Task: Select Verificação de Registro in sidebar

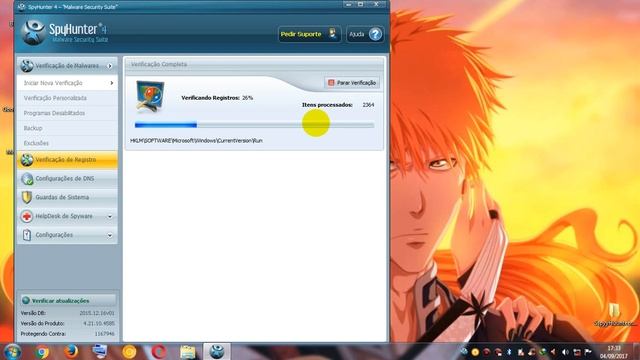Action: tap(67, 160)
